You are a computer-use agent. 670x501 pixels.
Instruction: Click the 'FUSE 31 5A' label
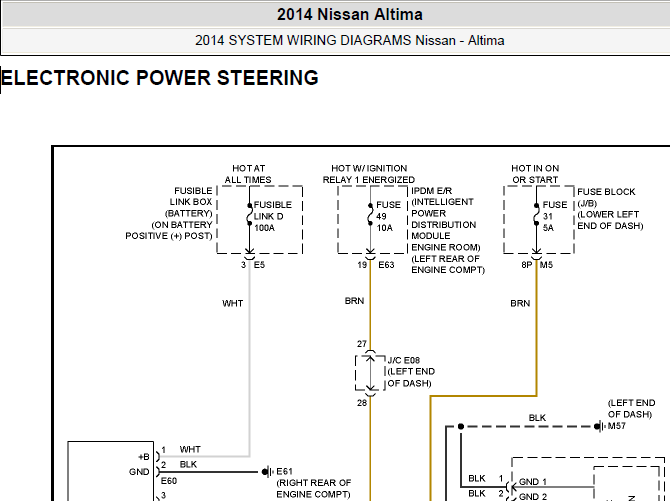click(555, 216)
